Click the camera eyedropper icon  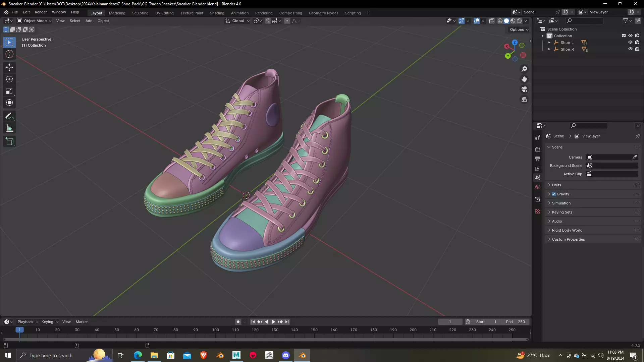(x=635, y=157)
